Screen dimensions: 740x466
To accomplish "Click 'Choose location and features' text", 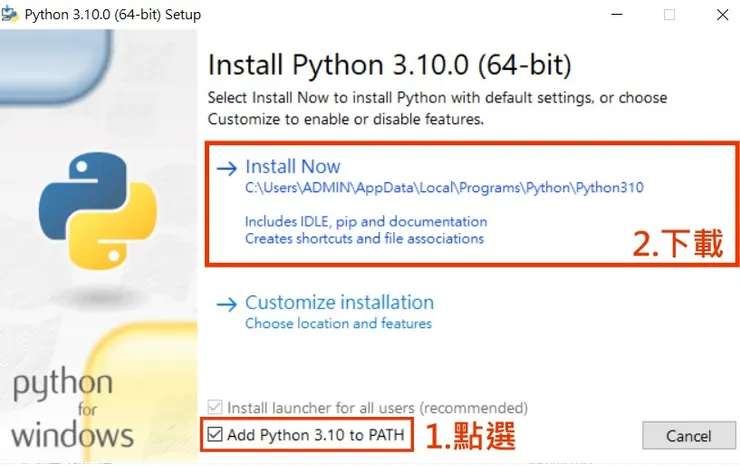I will [x=338, y=324].
